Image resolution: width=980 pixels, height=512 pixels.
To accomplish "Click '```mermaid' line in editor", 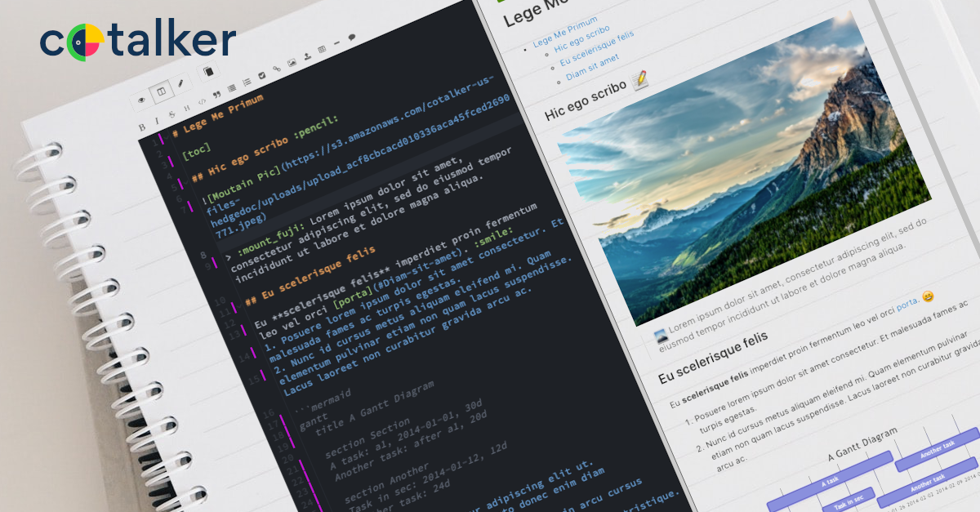I will pos(324,399).
